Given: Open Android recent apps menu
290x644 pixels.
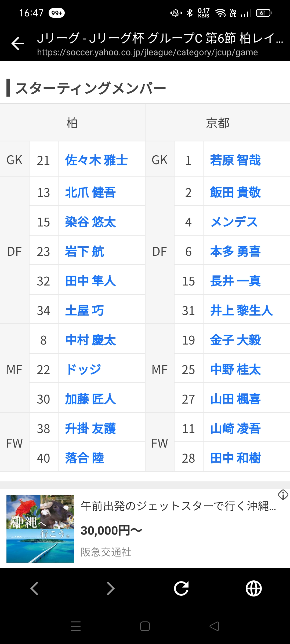Looking at the screenshot, I should pyautogui.click(x=76, y=626).
